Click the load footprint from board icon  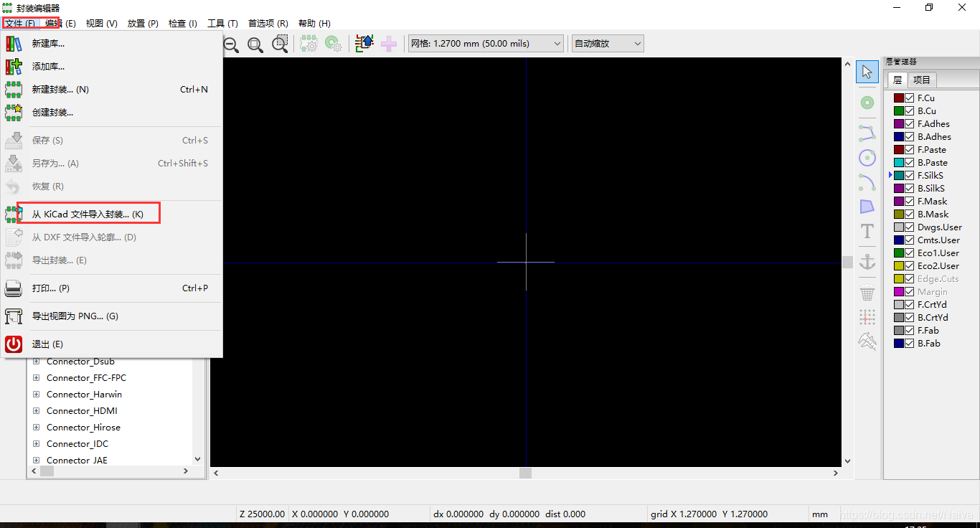coord(364,44)
